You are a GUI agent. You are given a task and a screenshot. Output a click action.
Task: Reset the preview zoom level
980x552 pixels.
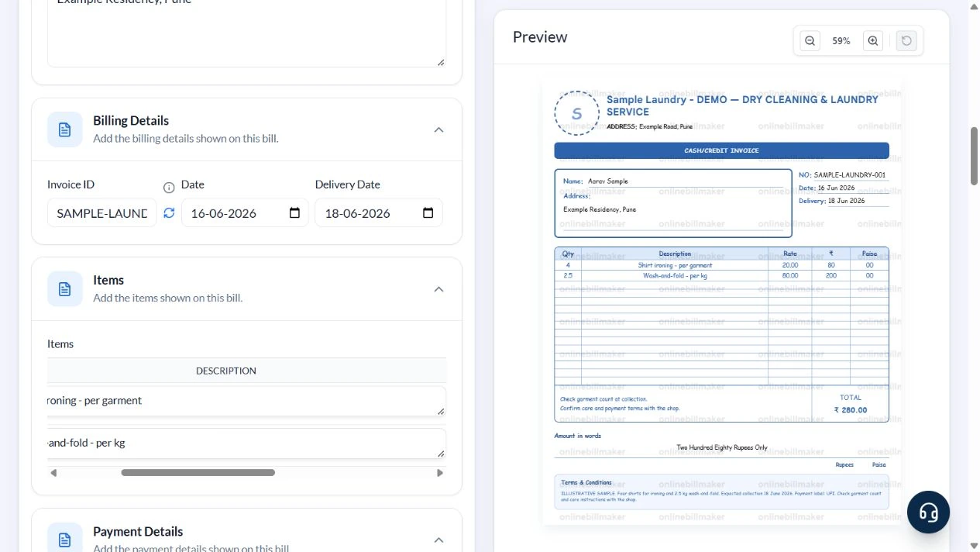click(x=906, y=41)
